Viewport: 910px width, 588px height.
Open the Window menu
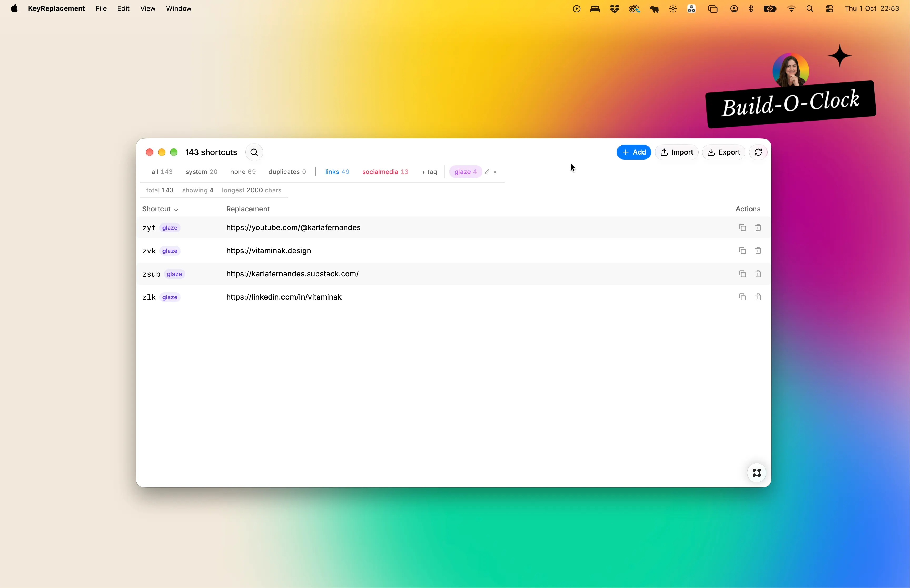pyautogui.click(x=179, y=8)
